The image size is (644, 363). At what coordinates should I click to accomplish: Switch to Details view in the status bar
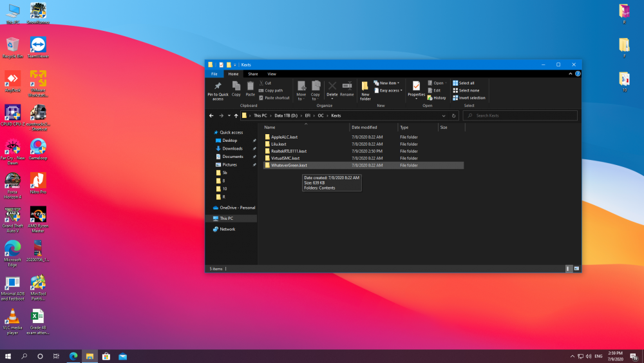pyautogui.click(x=569, y=269)
